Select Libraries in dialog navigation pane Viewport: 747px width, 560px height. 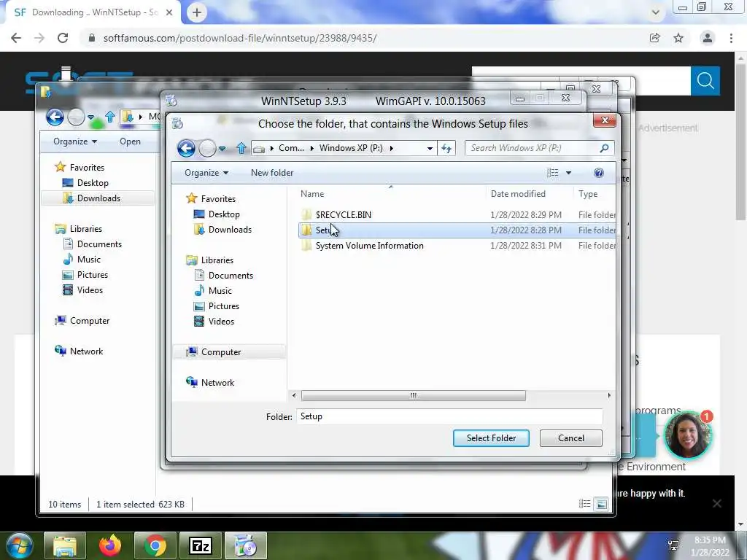coord(217,260)
